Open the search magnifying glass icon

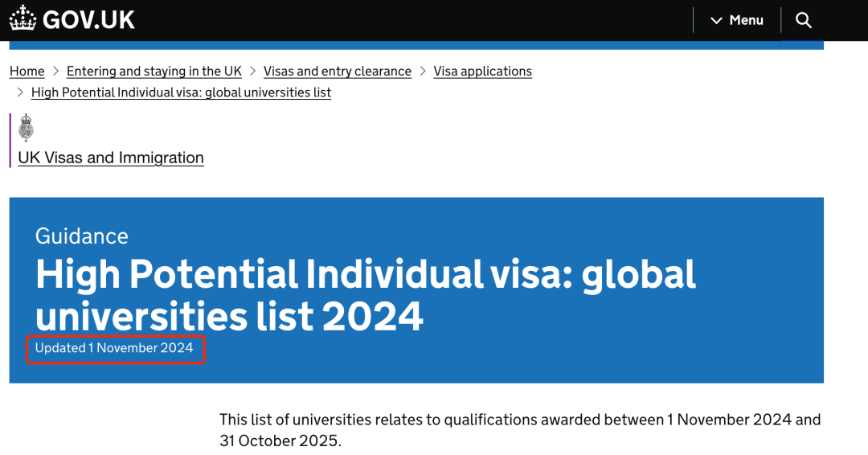click(x=803, y=20)
